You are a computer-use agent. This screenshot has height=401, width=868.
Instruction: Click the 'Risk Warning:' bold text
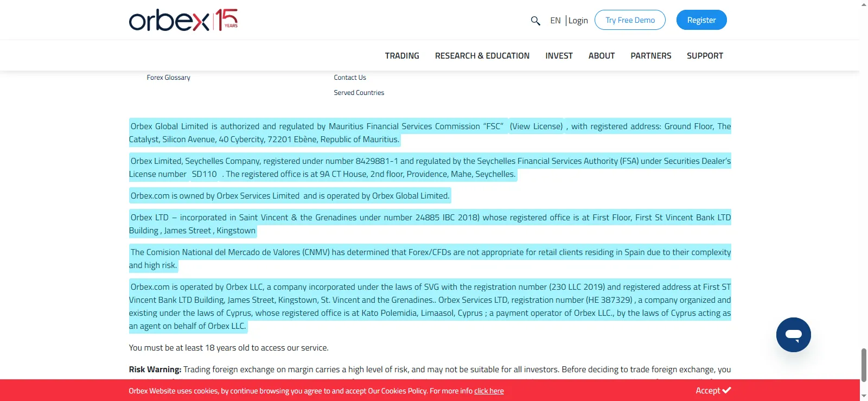point(155,370)
